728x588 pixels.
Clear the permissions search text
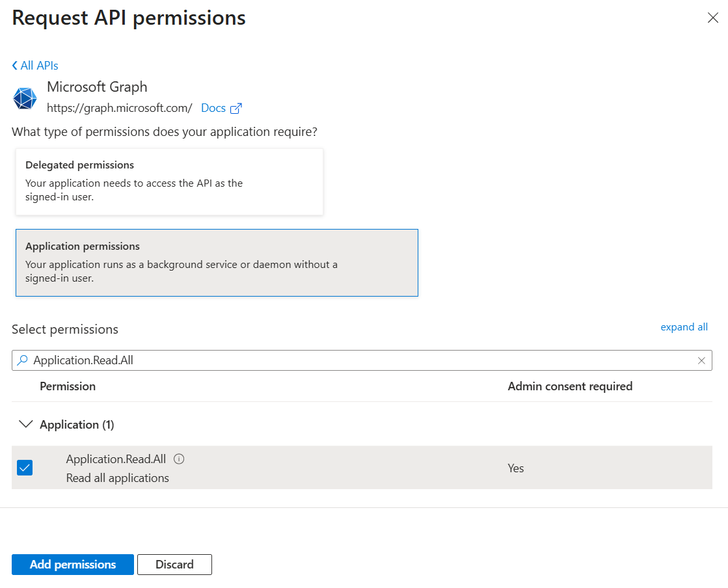pos(701,360)
